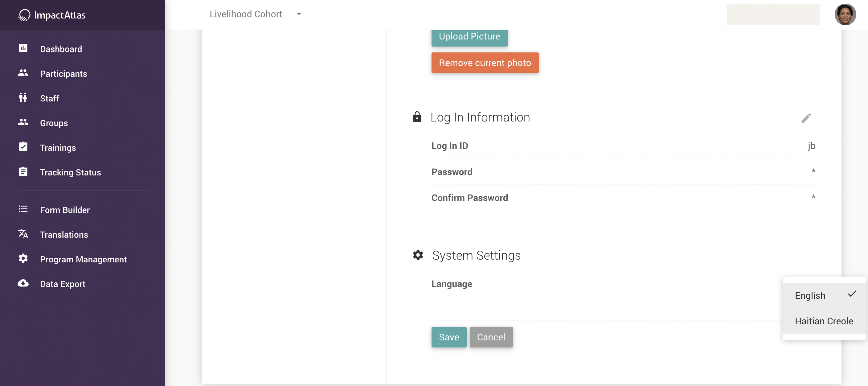Click the Tracking Status clipboard icon
The width and height of the screenshot is (868, 386).
pyautogui.click(x=23, y=172)
